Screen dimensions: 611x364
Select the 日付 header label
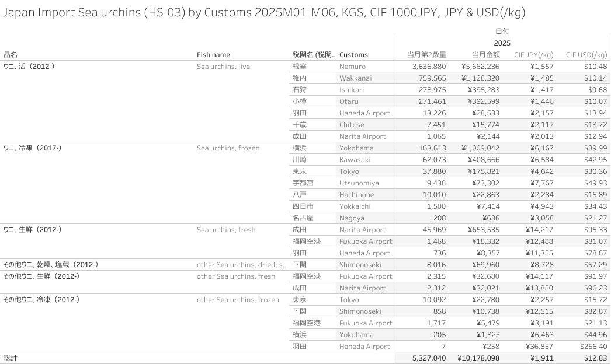pos(502,31)
